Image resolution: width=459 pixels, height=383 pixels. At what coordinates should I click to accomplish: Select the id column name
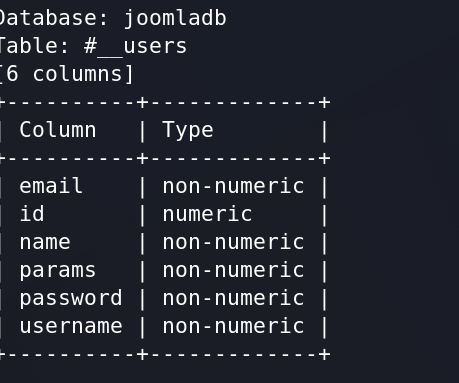(32, 214)
